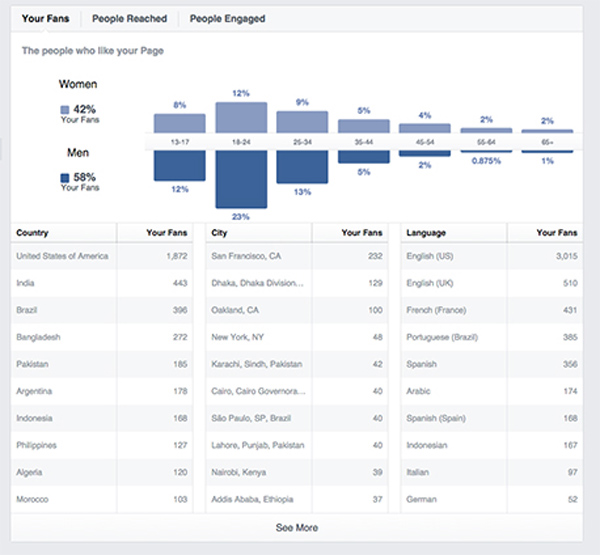Viewport: 600px width, 555px height.
Task: Switch to the Your Fans tab
Action: 46,19
